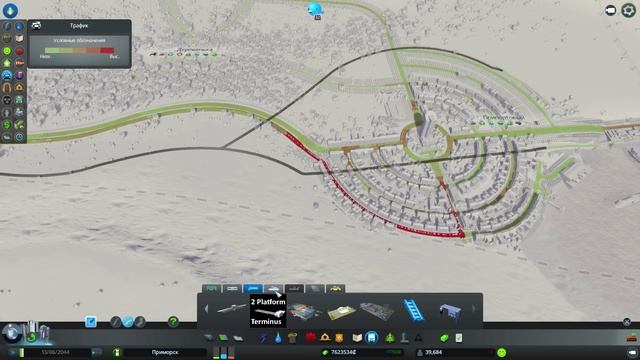Open the Healthcare build menu
The height and width of the screenshot is (360, 640).
[311, 338]
